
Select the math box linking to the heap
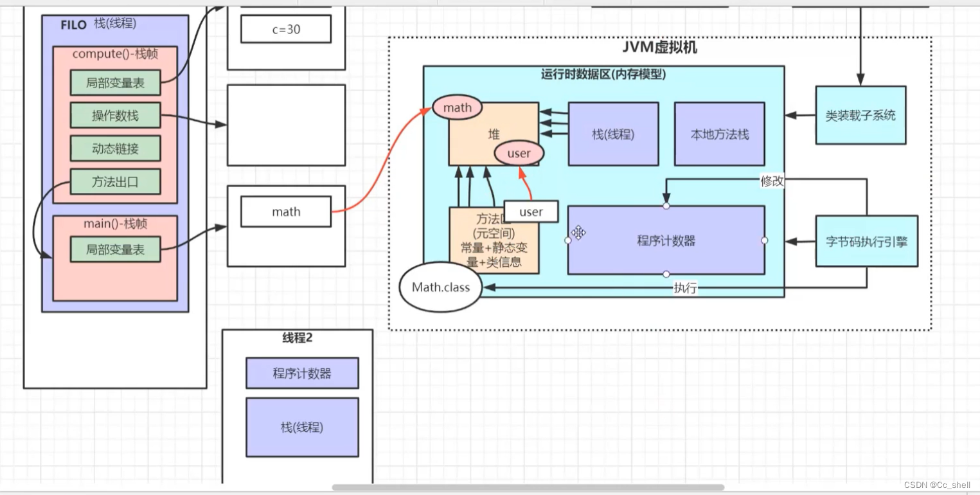[285, 212]
